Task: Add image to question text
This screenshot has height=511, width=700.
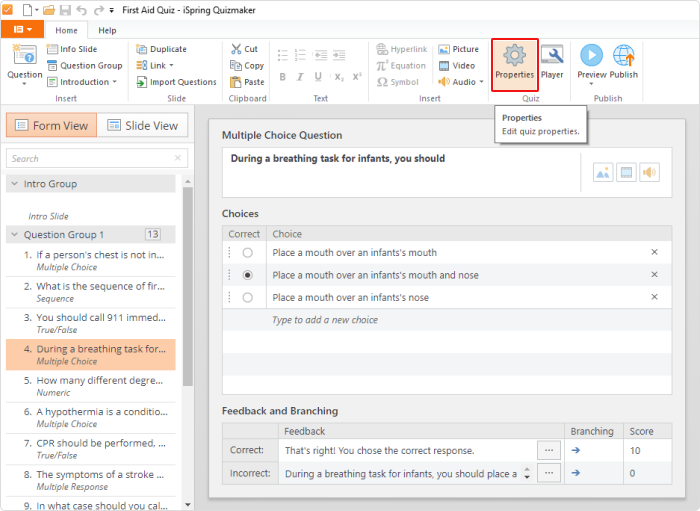Action: 603,172
